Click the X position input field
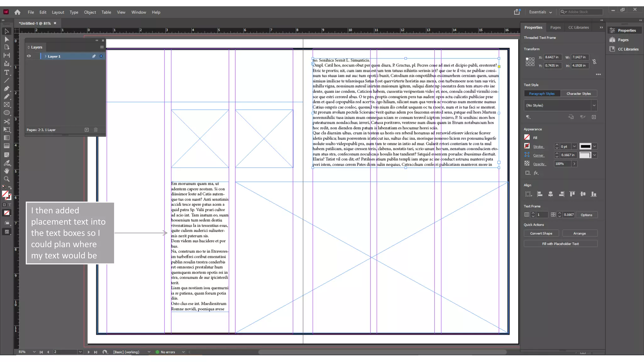 pos(552,57)
